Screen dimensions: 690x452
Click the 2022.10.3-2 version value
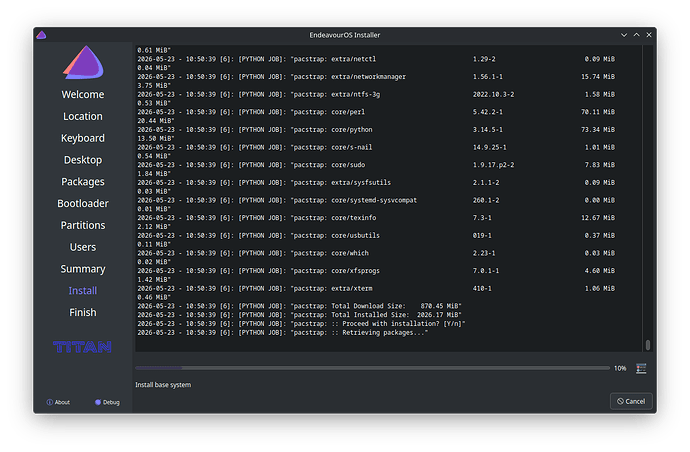(493, 94)
